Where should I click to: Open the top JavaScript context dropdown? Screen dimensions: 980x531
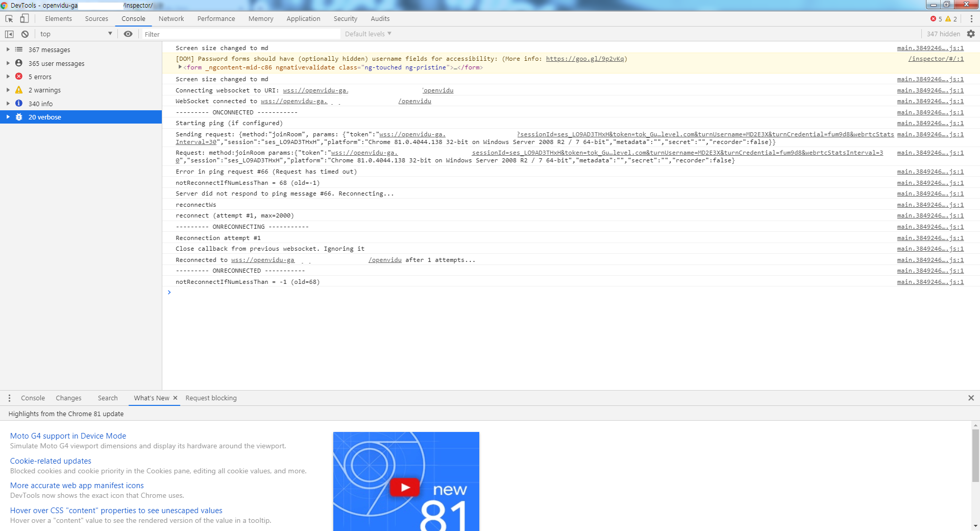click(x=76, y=34)
